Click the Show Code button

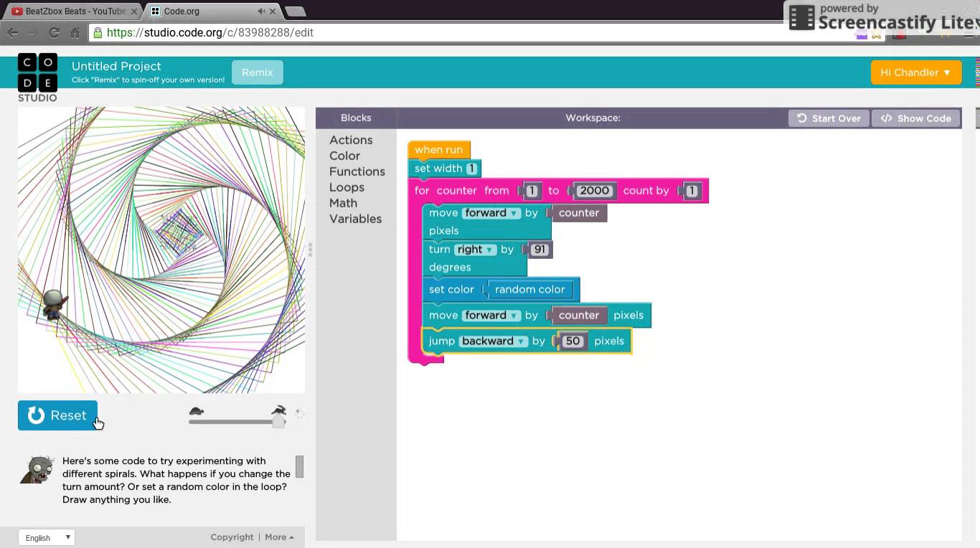tap(916, 118)
